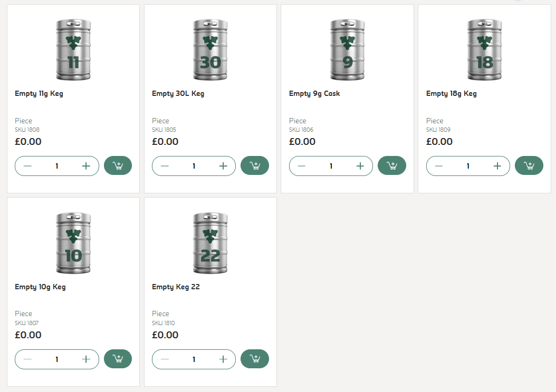Increase quantity of Empty 11g Keg
This screenshot has width=556, height=392.
87,166
